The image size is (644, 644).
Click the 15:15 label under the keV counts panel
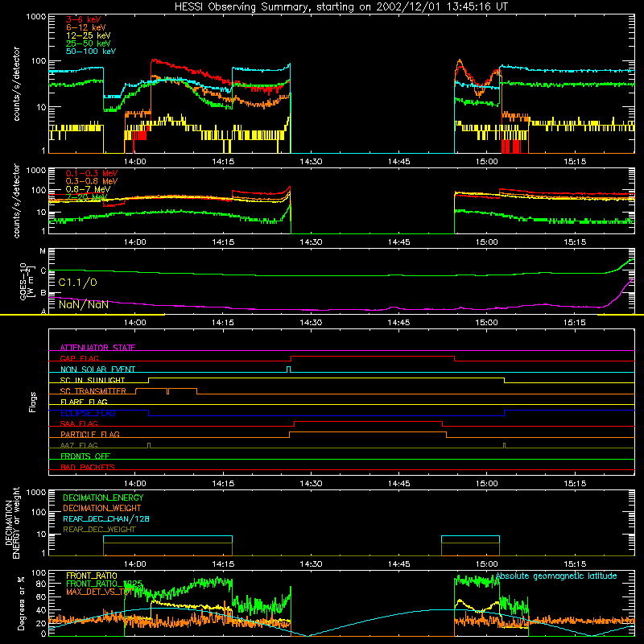(x=575, y=162)
